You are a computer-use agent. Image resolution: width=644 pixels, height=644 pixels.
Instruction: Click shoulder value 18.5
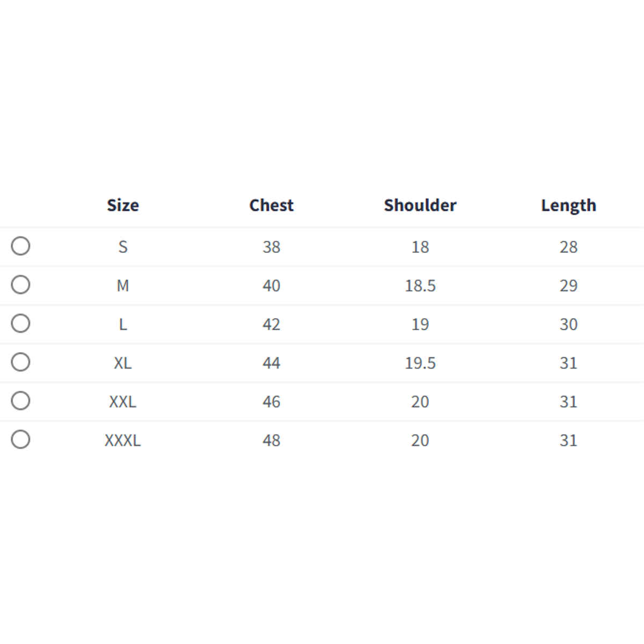420,286
